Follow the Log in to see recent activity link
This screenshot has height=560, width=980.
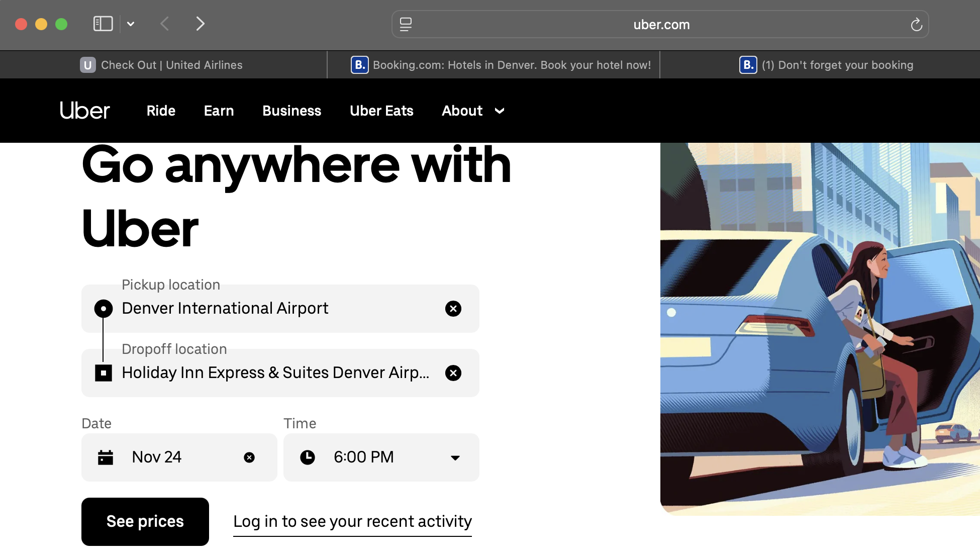tap(352, 522)
